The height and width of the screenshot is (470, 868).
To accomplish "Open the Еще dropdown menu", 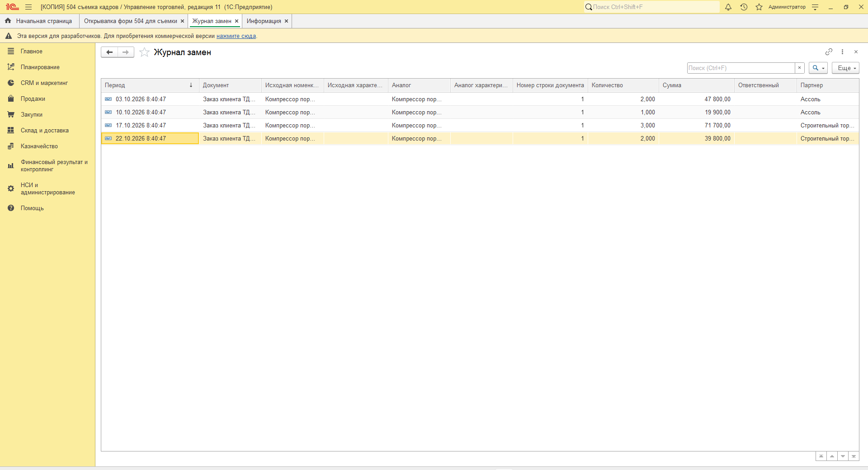I will (x=845, y=68).
